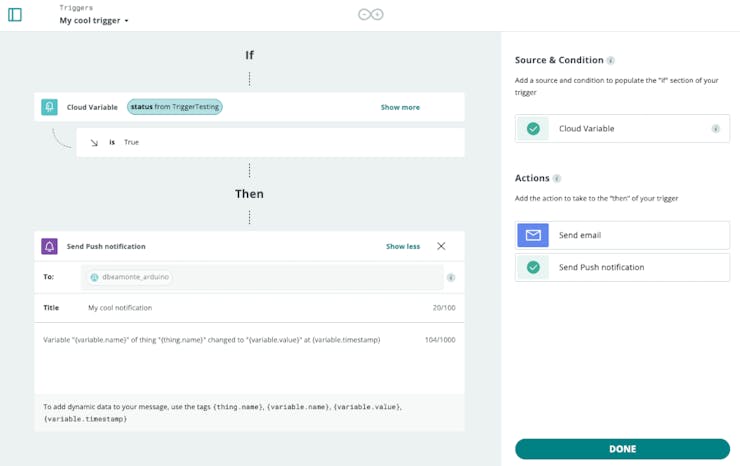Open the My cool trigger name dropdown

pos(94,20)
